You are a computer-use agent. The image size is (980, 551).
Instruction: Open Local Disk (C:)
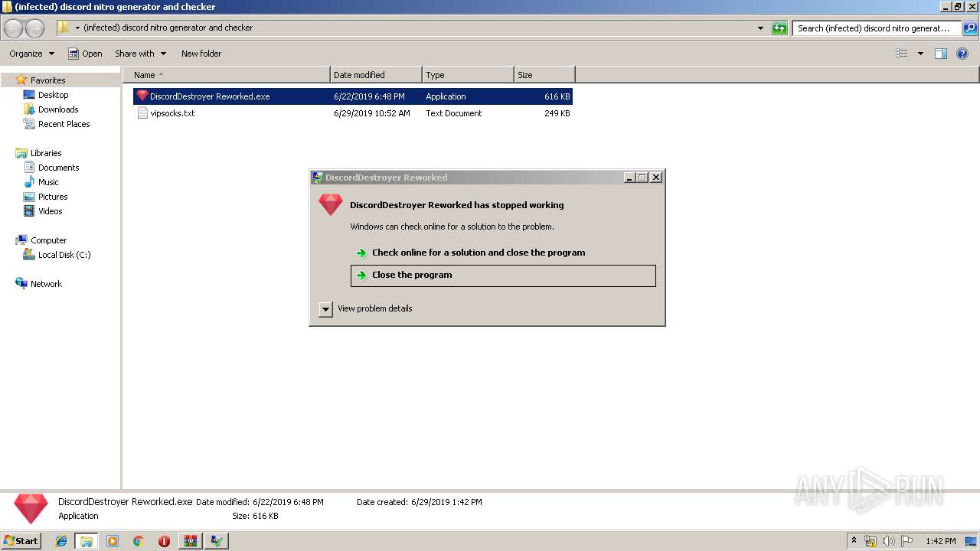coord(64,255)
